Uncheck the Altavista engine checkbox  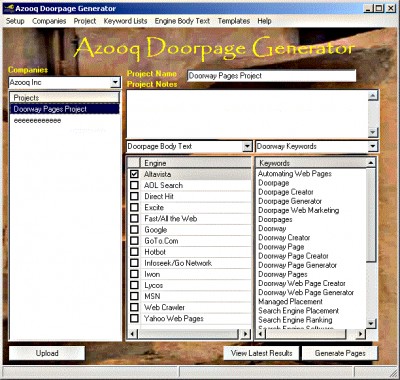click(134, 174)
